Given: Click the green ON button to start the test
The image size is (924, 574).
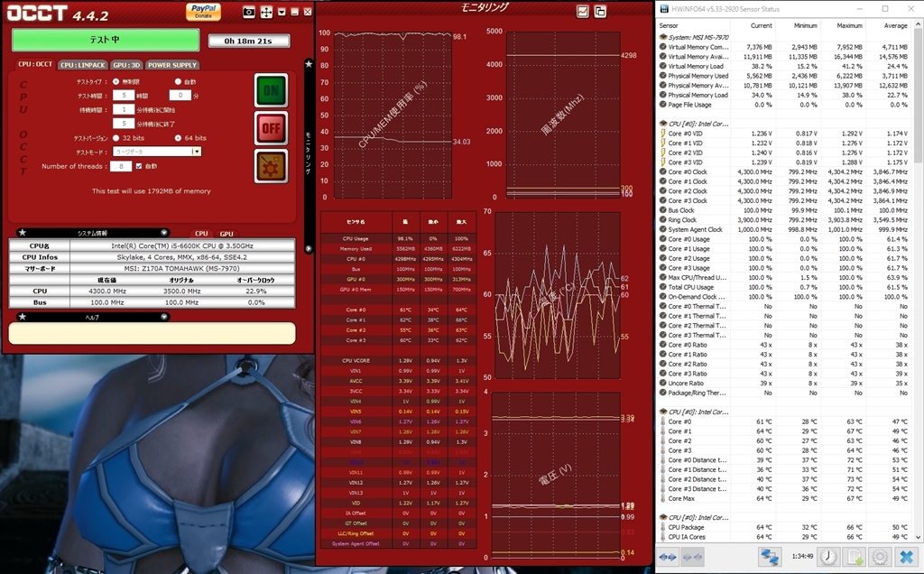Looking at the screenshot, I should click(271, 90).
